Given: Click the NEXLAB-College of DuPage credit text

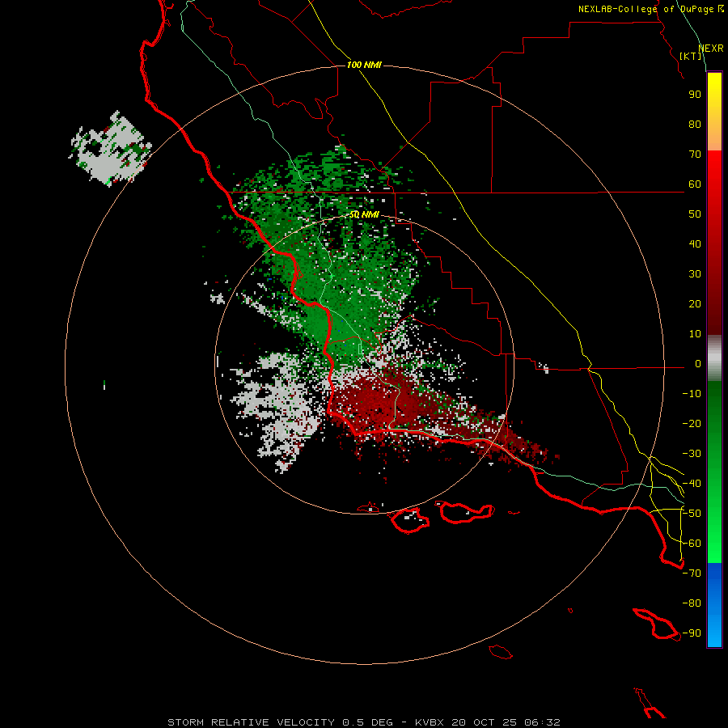Looking at the screenshot, I should pos(650,9).
